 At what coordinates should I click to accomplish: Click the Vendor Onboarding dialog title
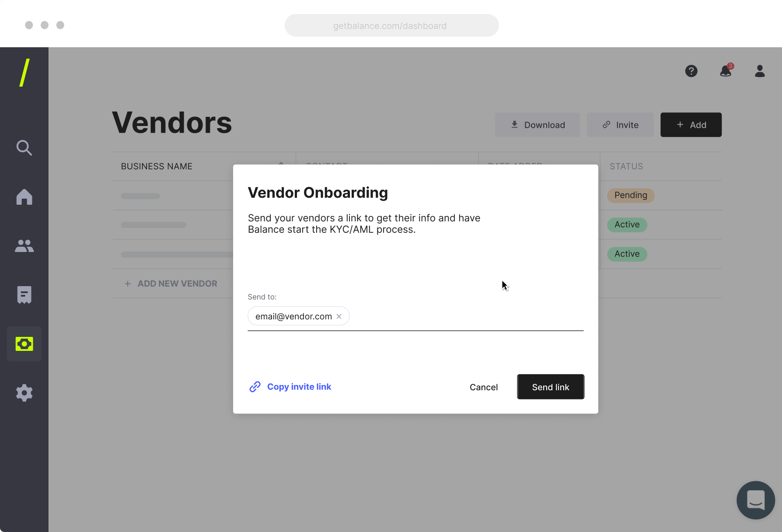click(x=318, y=192)
